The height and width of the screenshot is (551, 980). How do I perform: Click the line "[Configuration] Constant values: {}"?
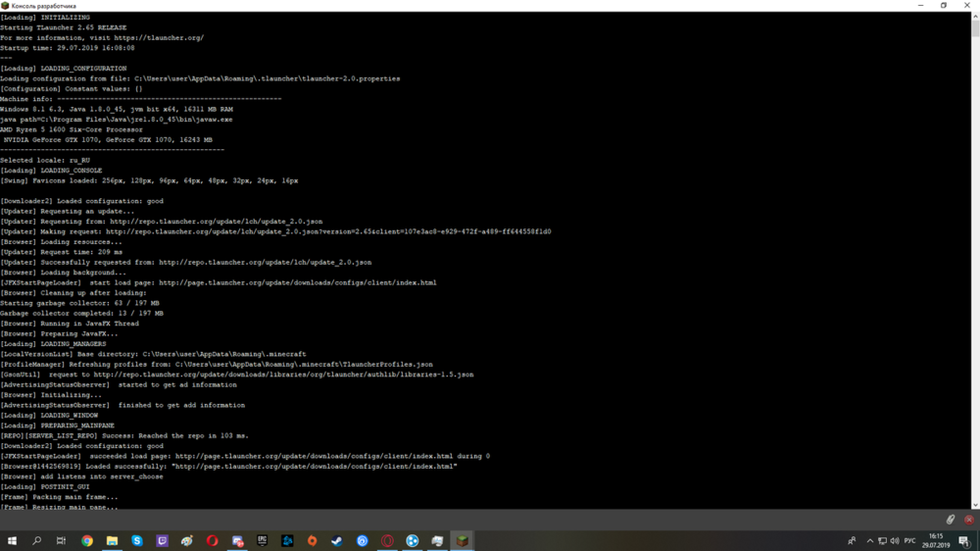[72, 89]
